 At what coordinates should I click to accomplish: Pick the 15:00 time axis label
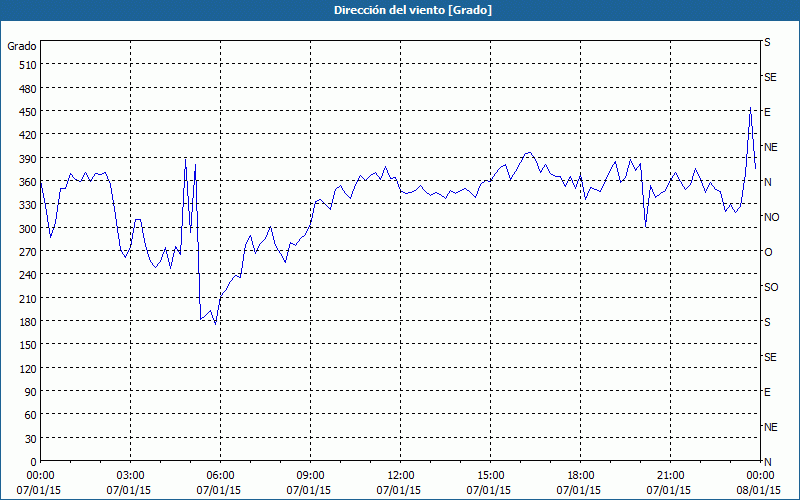coord(489,476)
